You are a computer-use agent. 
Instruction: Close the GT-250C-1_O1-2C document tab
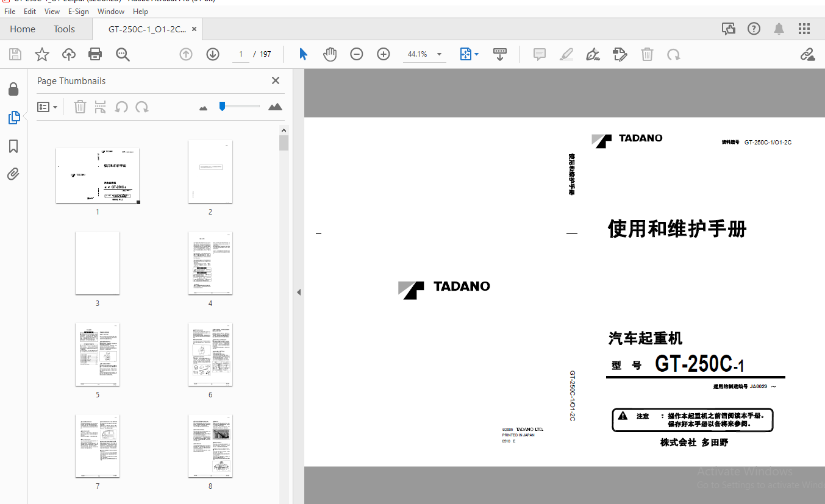click(x=194, y=29)
